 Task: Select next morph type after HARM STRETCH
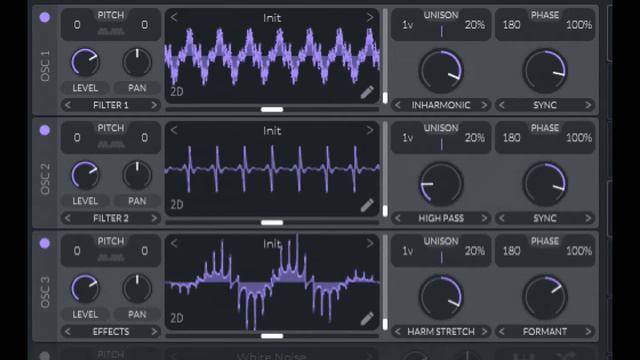484,331
